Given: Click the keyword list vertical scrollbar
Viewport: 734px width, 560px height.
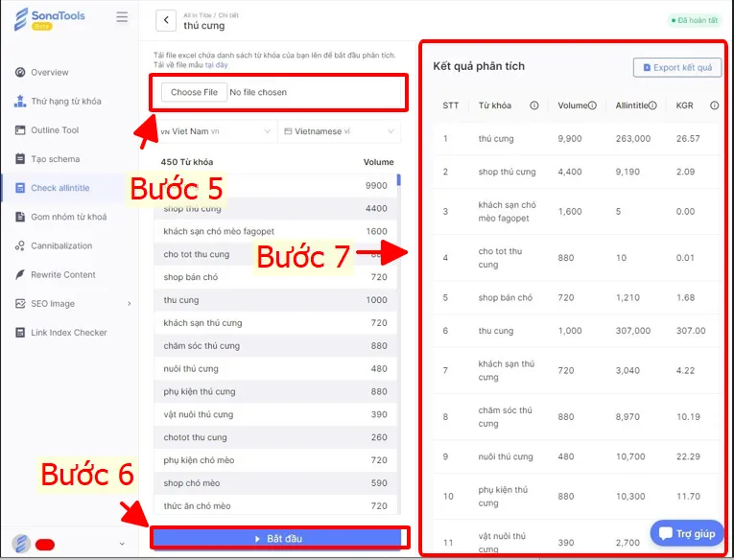Looking at the screenshot, I should (398, 180).
